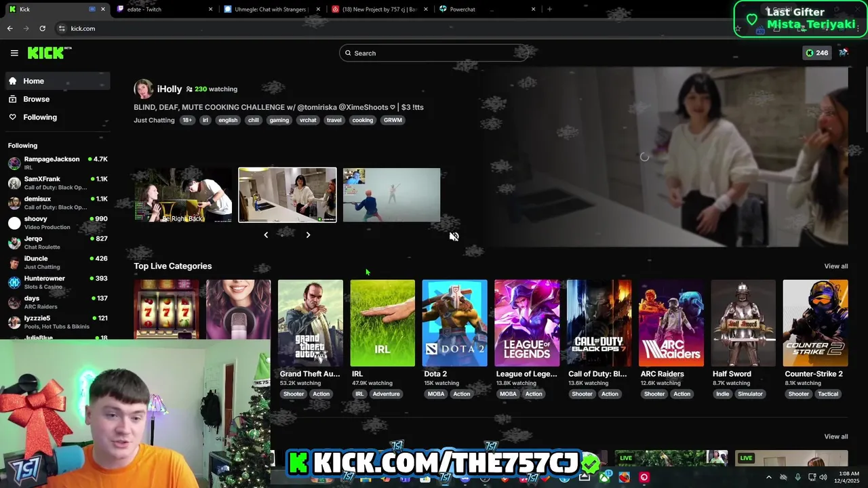Select the highlighted kitchen stream thumbnail
Image resolution: width=868 pixels, height=488 pixels.
pos(288,195)
